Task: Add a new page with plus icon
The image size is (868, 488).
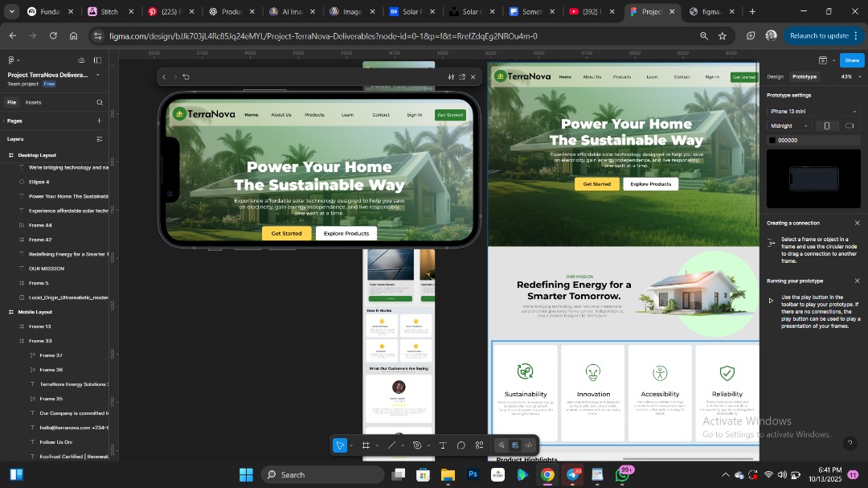Action: point(100,121)
